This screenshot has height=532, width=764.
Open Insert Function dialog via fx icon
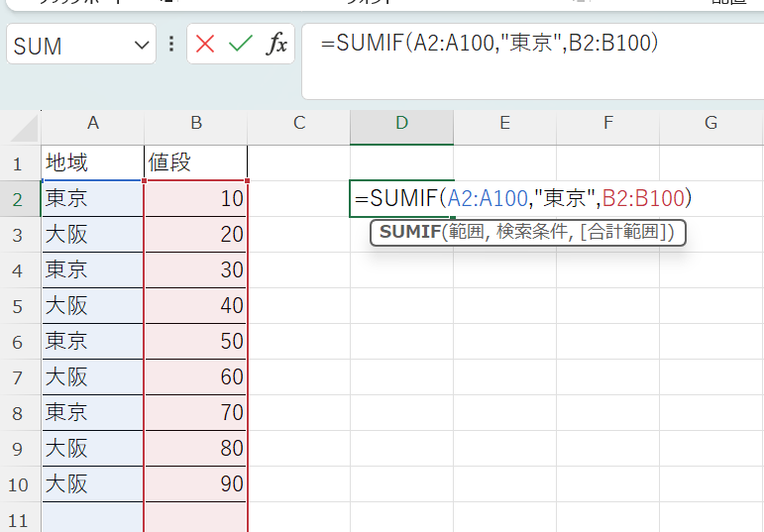tap(276, 45)
